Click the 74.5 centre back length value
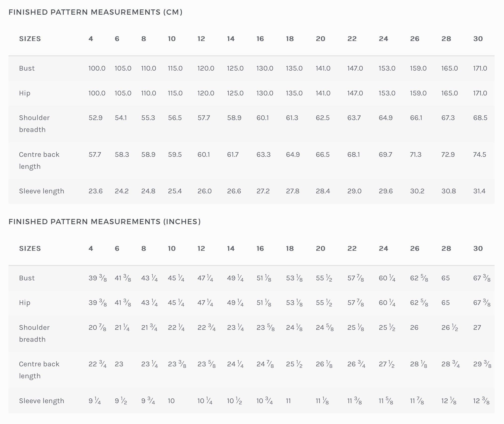This screenshot has width=504, height=424. 479,155
